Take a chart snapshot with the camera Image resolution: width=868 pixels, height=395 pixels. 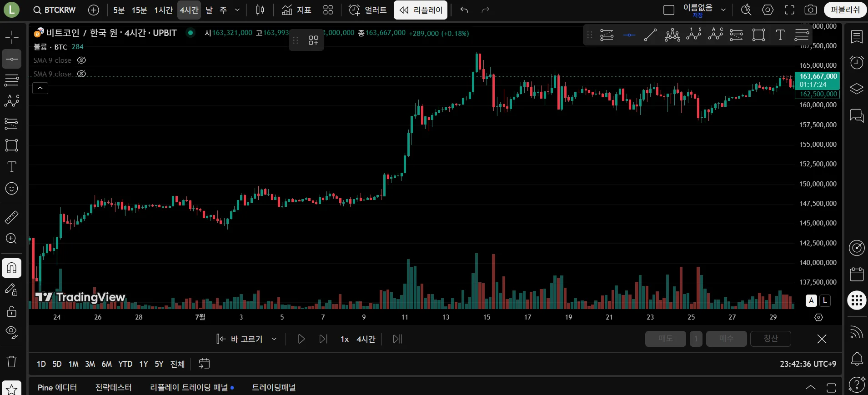811,10
